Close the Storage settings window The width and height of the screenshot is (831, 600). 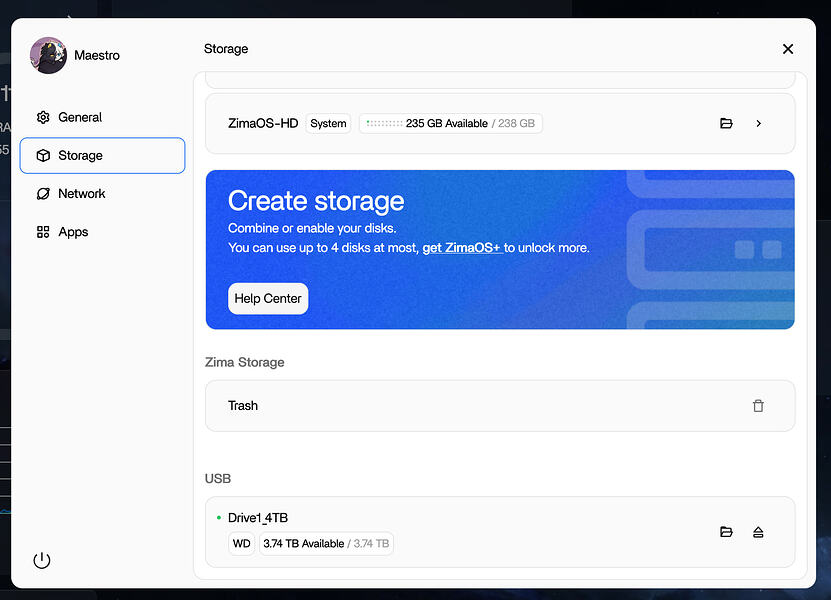[788, 49]
